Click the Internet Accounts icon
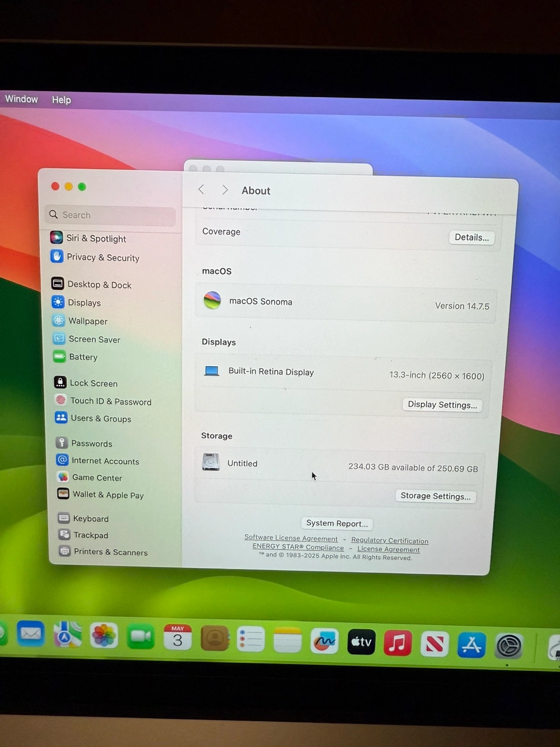This screenshot has height=747, width=560. (x=62, y=460)
